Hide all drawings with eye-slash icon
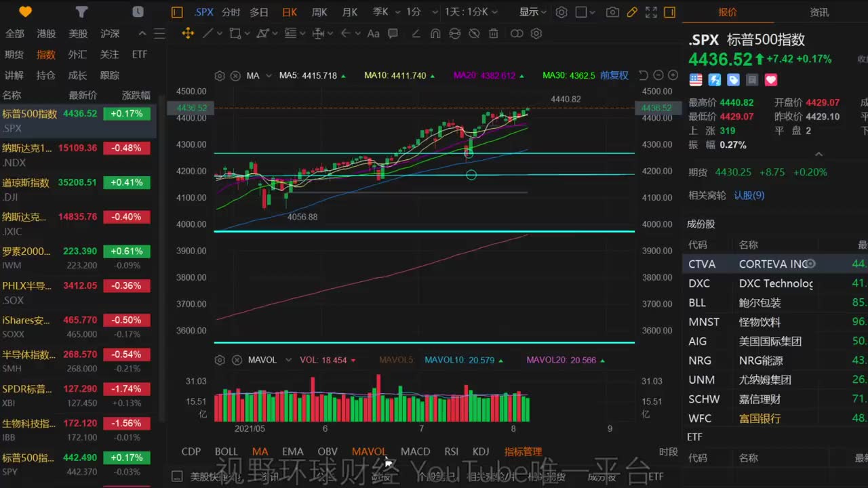Image resolution: width=868 pixels, height=488 pixels. point(474,33)
